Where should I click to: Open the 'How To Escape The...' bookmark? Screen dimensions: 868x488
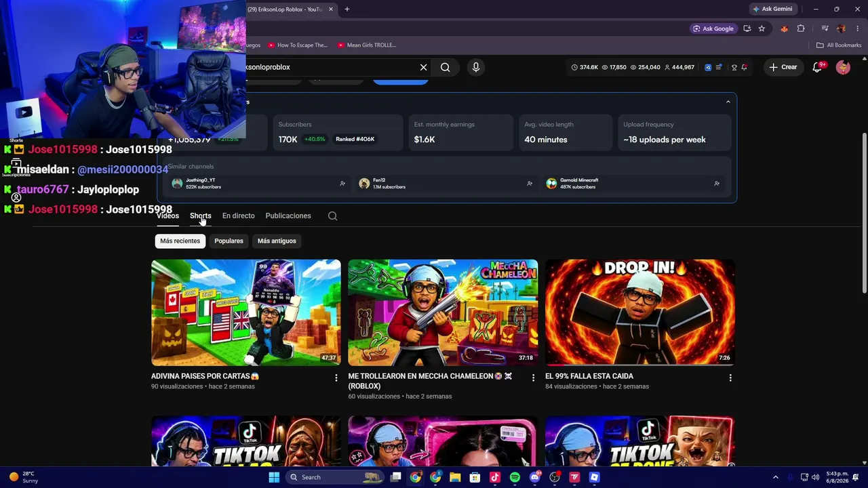(298, 45)
